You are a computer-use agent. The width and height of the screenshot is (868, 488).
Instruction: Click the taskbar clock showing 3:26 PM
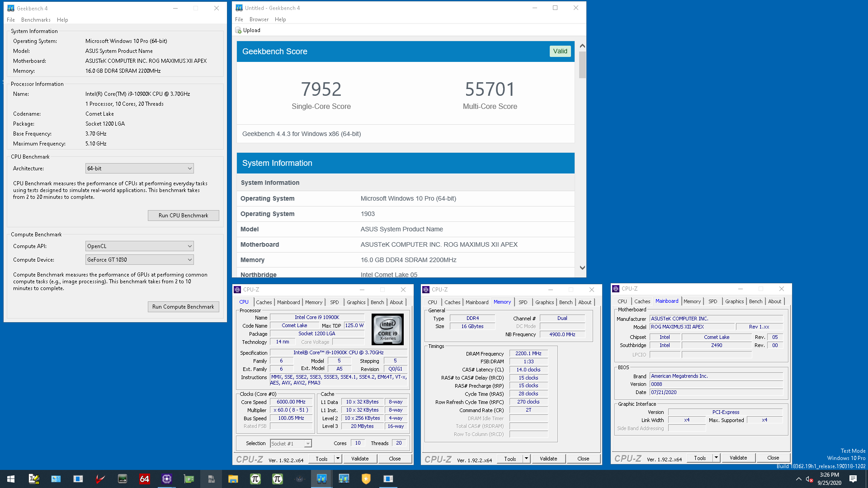point(830,479)
